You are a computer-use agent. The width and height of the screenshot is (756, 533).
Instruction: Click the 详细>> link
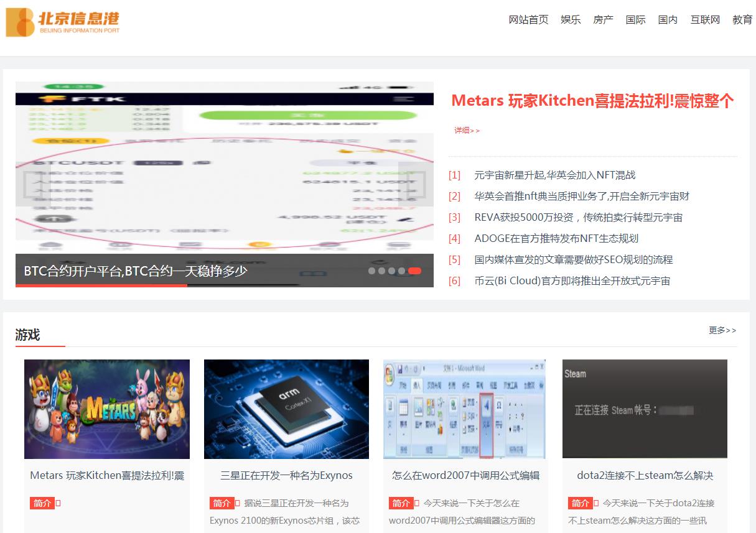click(x=467, y=131)
